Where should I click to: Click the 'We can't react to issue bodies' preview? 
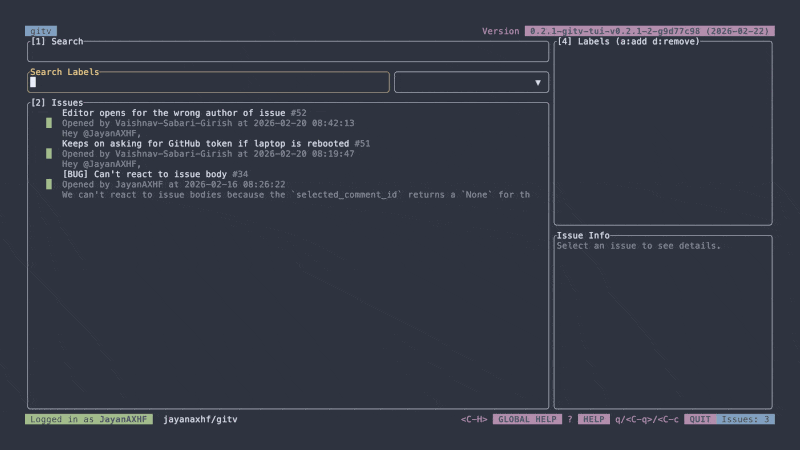point(296,195)
